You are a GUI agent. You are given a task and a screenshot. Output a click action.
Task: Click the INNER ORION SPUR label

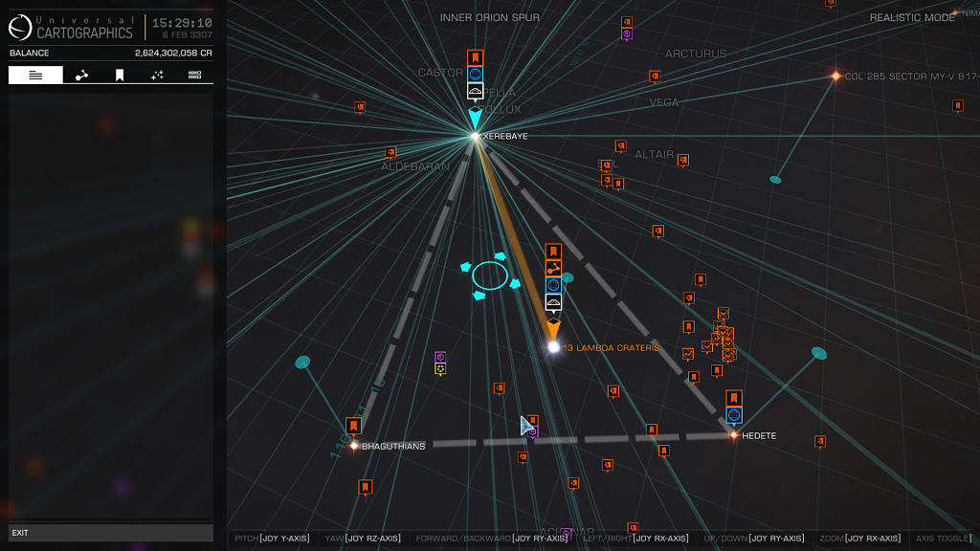coord(489,17)
